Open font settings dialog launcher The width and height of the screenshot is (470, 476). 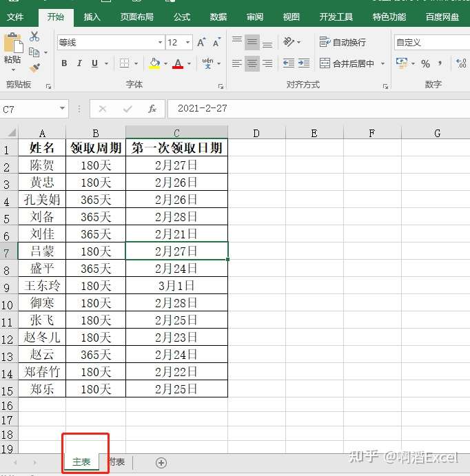221,87
